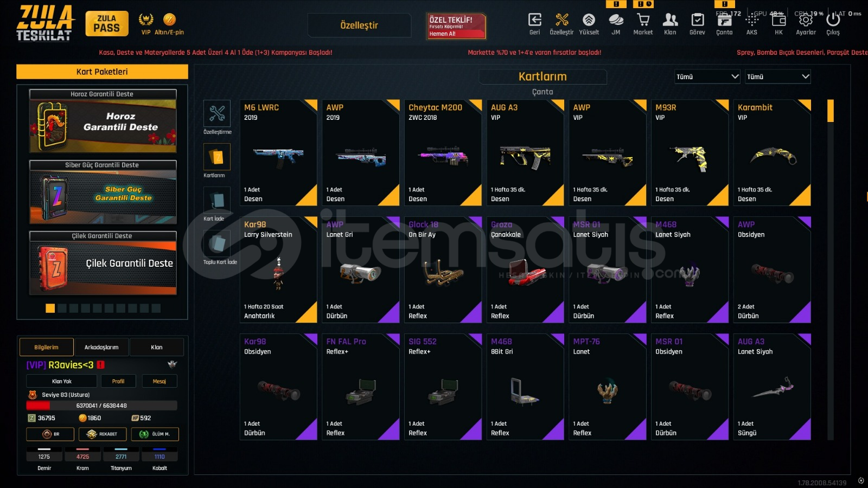
Task: Click the Profil button
Action: click(118, 381)
